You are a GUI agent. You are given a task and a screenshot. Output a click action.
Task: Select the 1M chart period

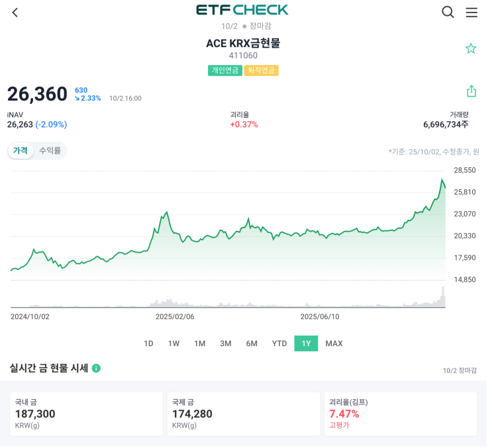[x=199, y=343]
